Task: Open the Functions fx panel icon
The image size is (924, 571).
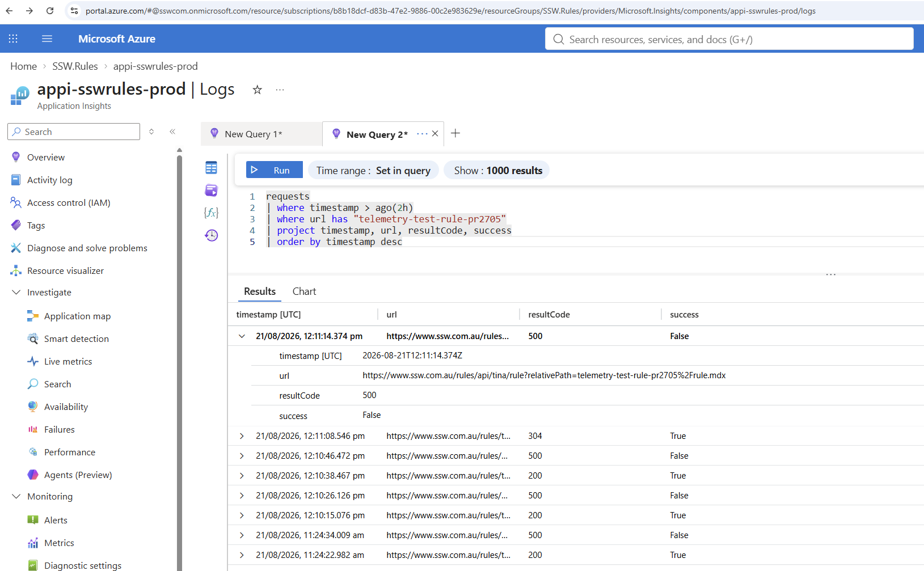Action: [212, 213]
